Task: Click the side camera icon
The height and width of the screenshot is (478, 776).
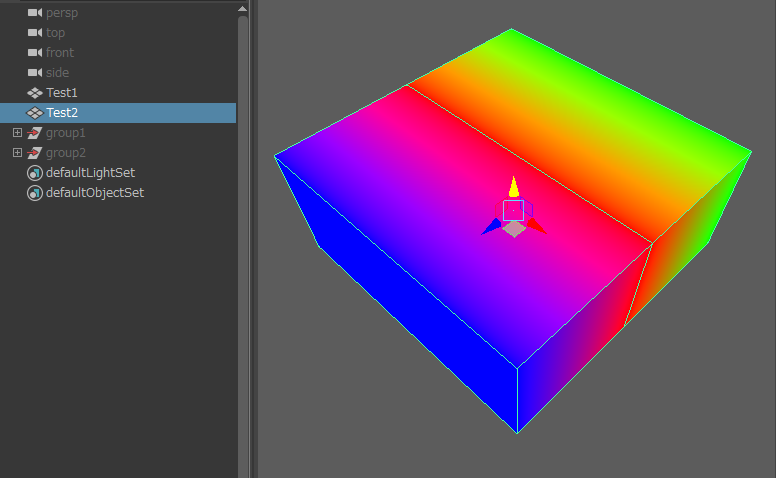Action: pos(35,73)
